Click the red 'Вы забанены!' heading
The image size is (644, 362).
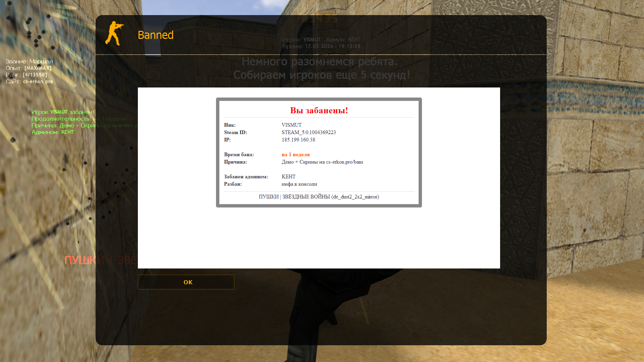319,110
